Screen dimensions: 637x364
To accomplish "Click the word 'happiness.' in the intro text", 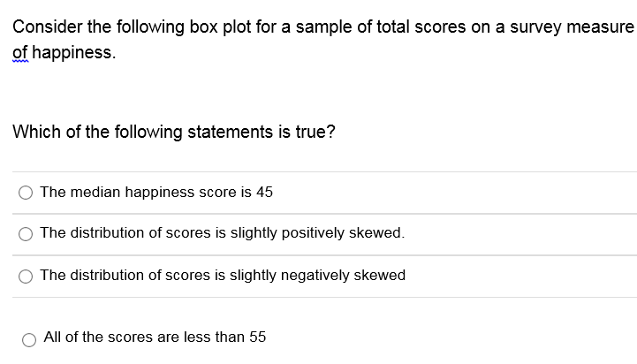I will [x=74, y=53].
